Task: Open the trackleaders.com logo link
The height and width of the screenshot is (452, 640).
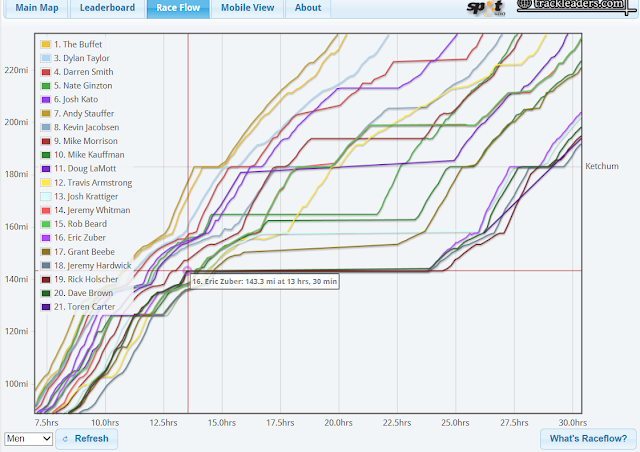Action: (576, 6)
